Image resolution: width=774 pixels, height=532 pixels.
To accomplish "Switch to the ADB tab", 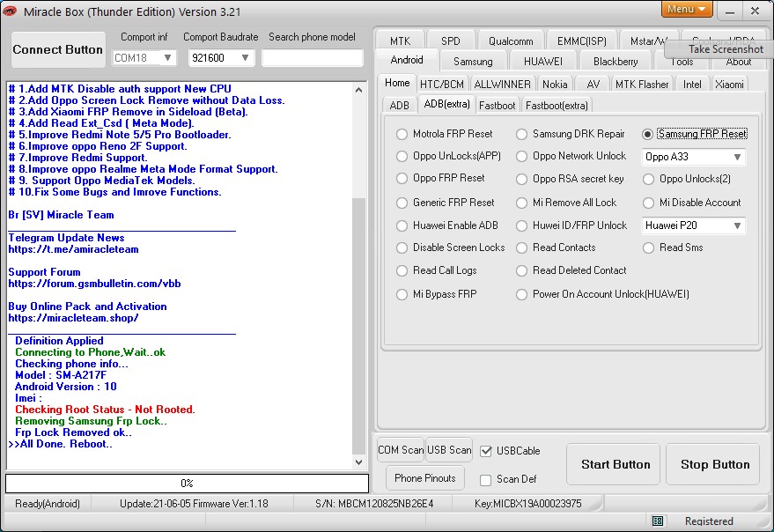I will [x=400, y=106].
